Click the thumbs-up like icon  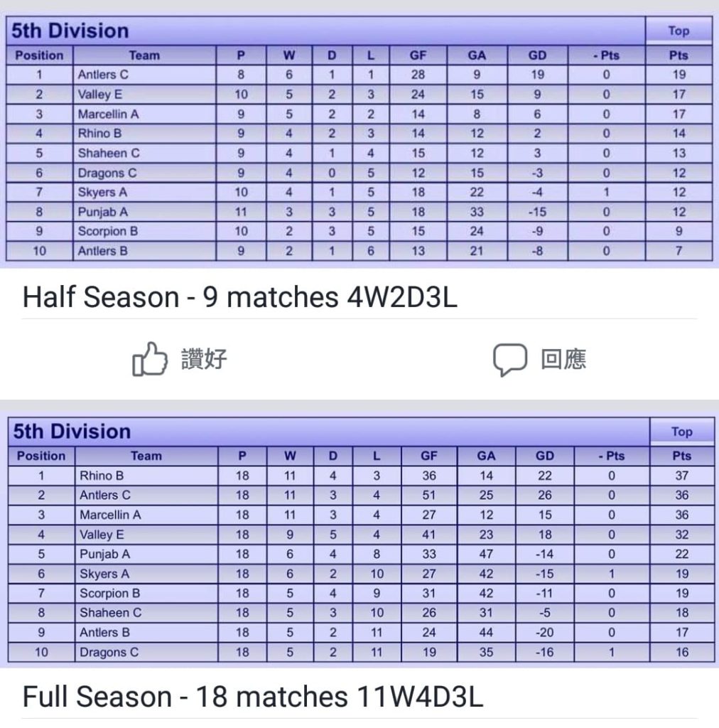tap(150, 359)
